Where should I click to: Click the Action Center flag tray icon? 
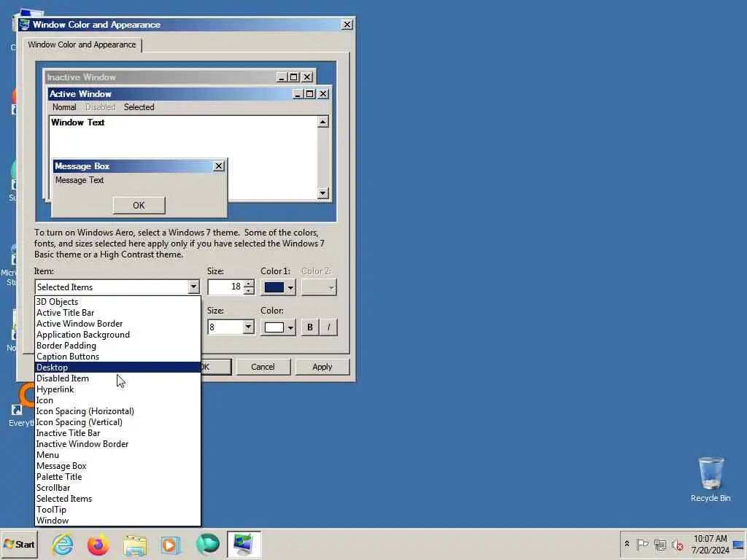tap(642, 544)
